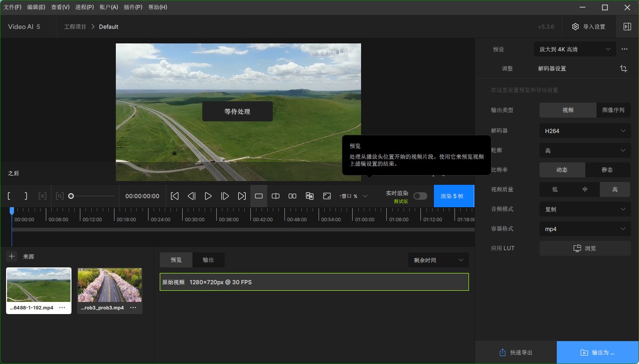
Task: Click the crop tool icon
Action: 624,69
